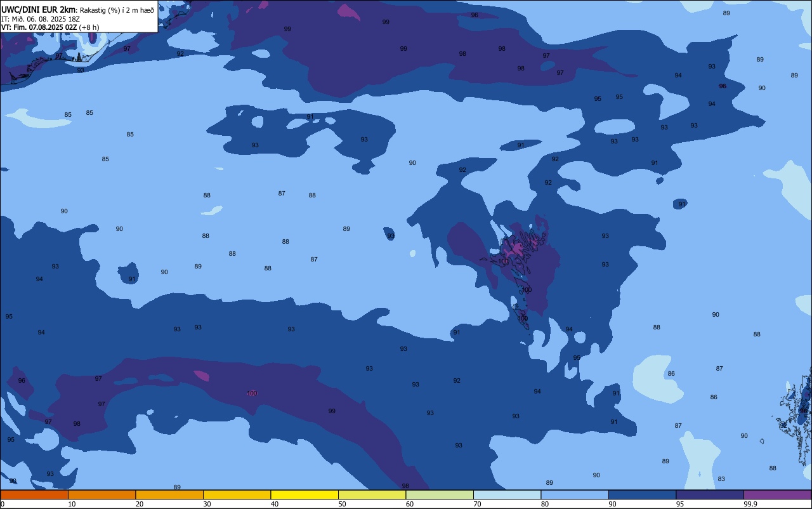Click the "50" legend tick label
Viewport: 812px width, 509px height.
pos(342,504)
